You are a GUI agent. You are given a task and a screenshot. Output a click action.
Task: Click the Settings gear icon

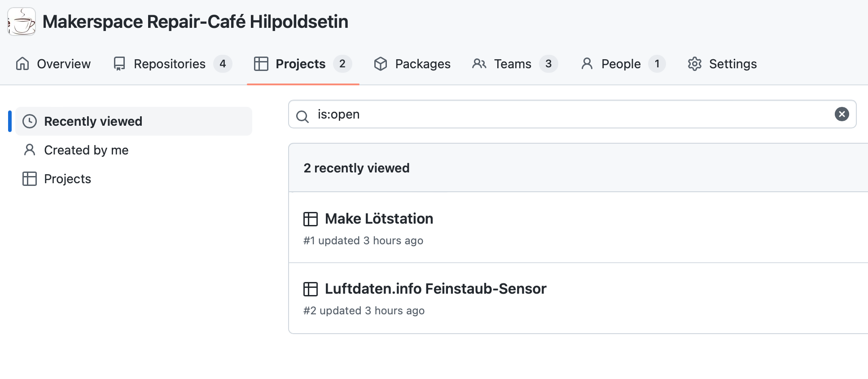pos(695,64)
